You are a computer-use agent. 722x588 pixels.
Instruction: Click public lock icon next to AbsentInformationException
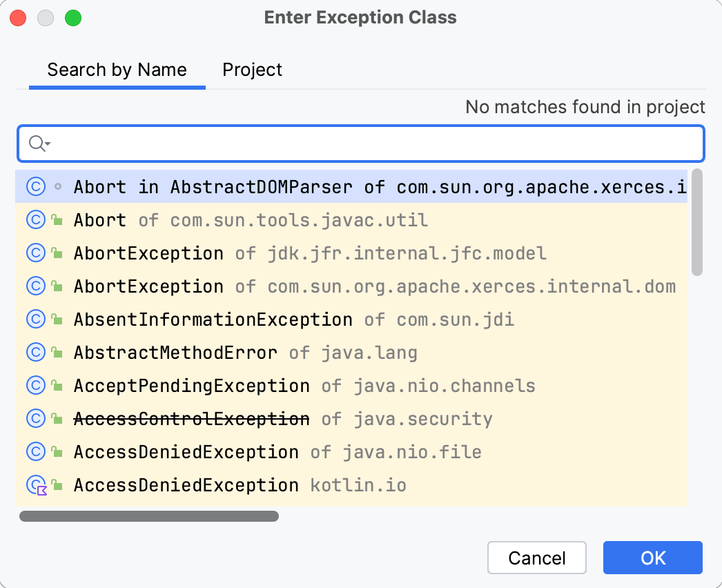57,319
